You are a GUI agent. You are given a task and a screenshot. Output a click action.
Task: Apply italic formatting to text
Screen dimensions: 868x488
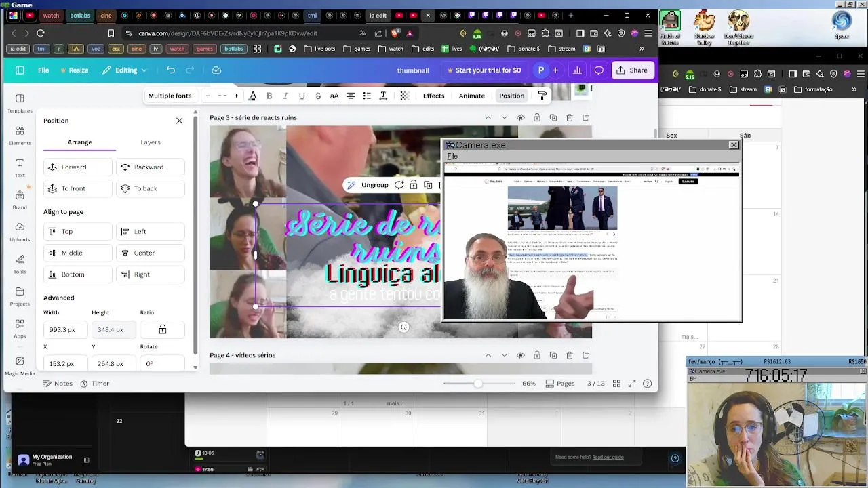tap(285, 96)
